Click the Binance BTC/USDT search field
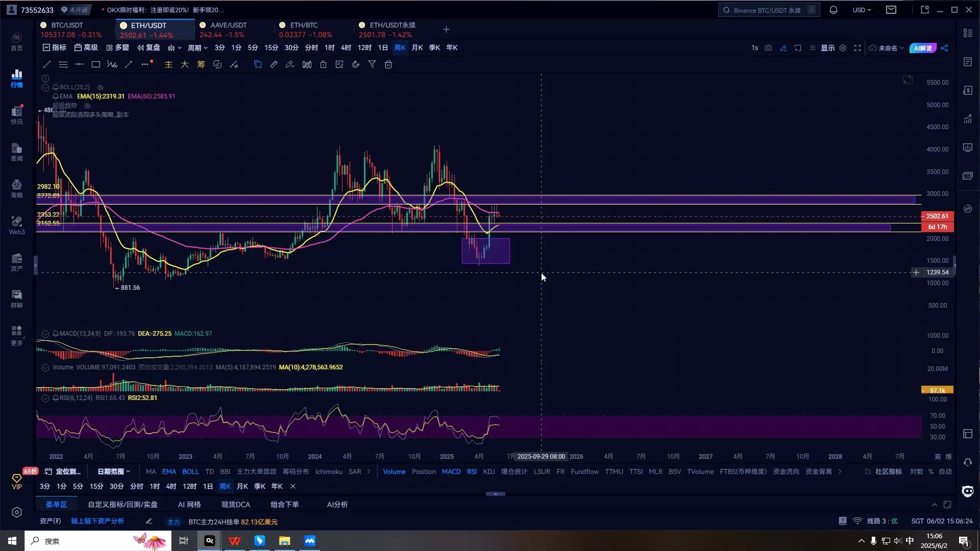This screenshot has height=551, width=980. [x=768, y=10]
